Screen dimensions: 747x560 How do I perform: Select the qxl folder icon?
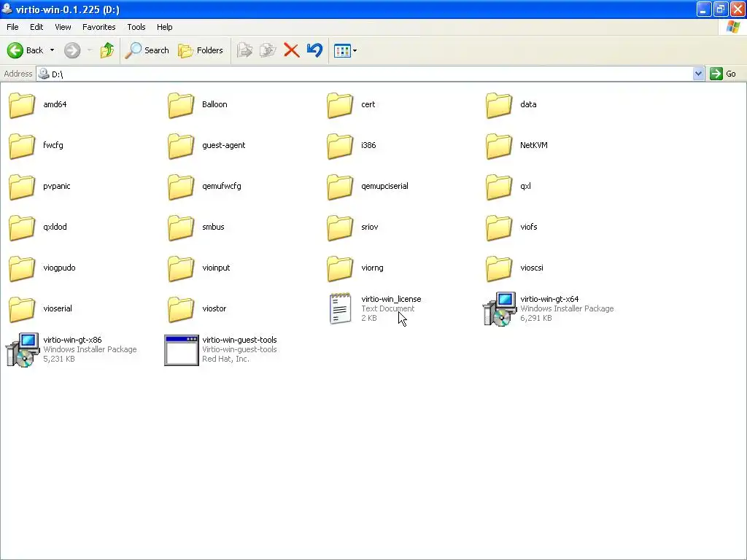pos(499,187)
